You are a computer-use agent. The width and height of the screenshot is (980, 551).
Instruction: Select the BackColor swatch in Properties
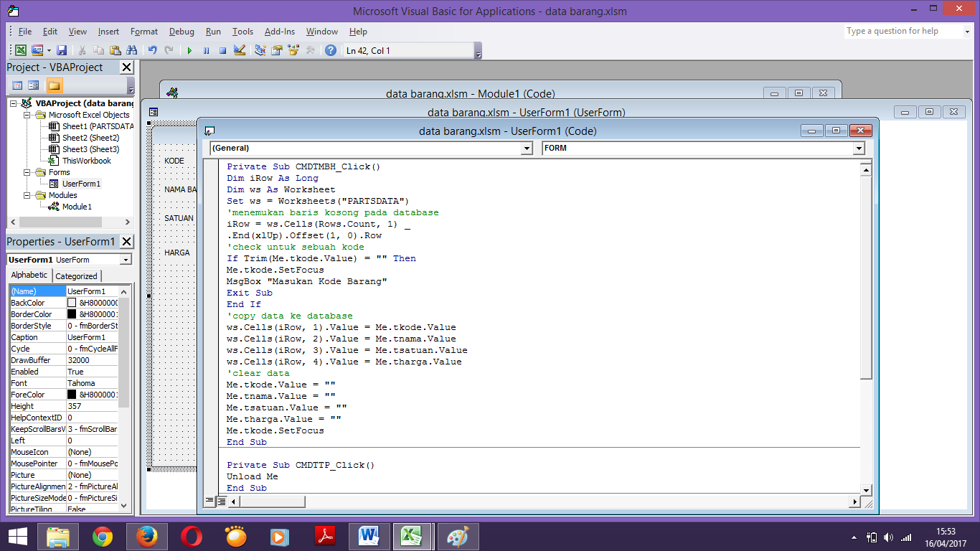71,302
